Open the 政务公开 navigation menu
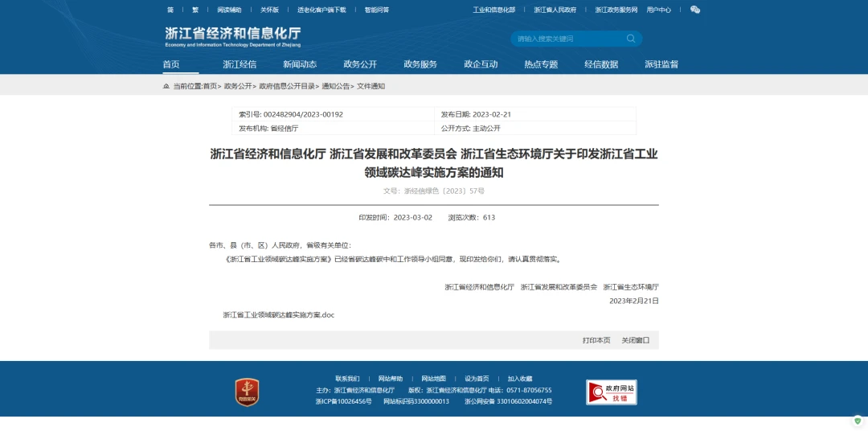Image resolution: width=868 pixels, height=431 pixels. pos(360,64)
